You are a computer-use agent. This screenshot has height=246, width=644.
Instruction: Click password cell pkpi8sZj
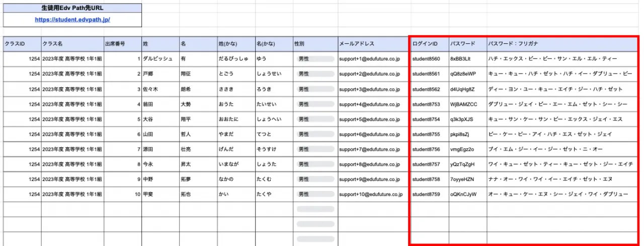click(x=468, y=134)
